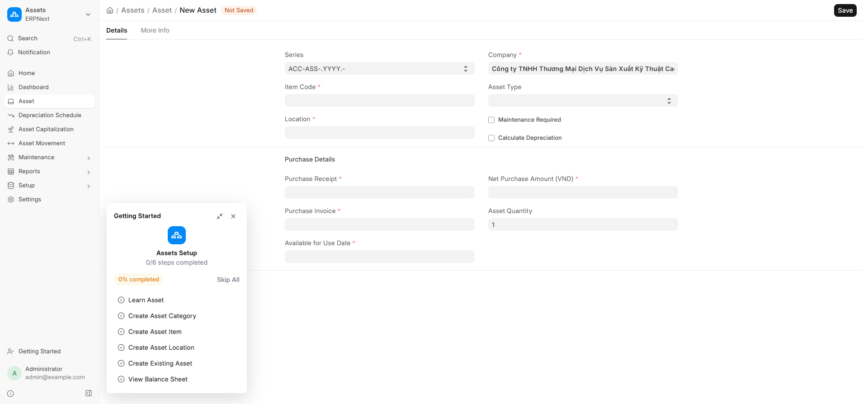The height and width of the screenshot is (404, 868).
Task: Click the Company field
Action: click(x=583, y=69)
